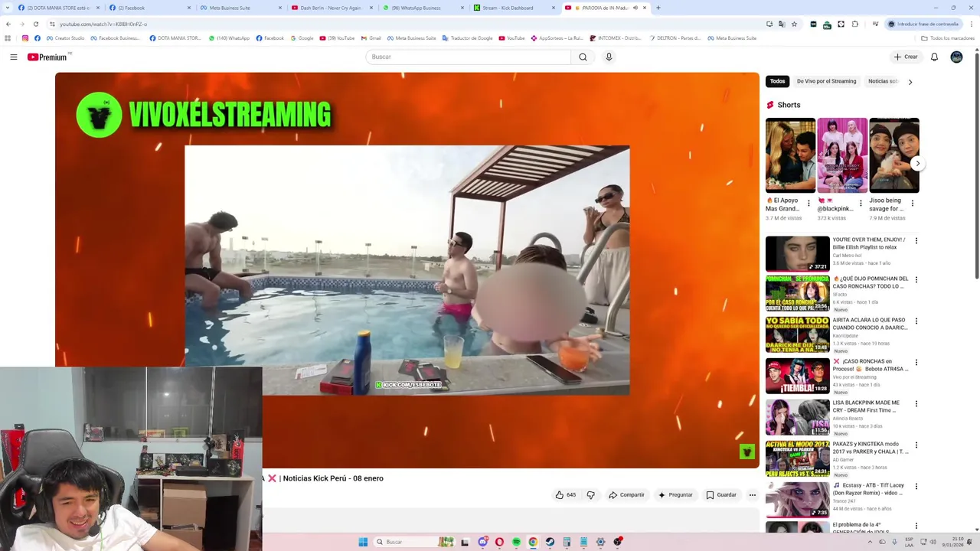This screenshot has height=551, width=980.
Task: Open the Windows Start menu
Action: tap(363, 542)
